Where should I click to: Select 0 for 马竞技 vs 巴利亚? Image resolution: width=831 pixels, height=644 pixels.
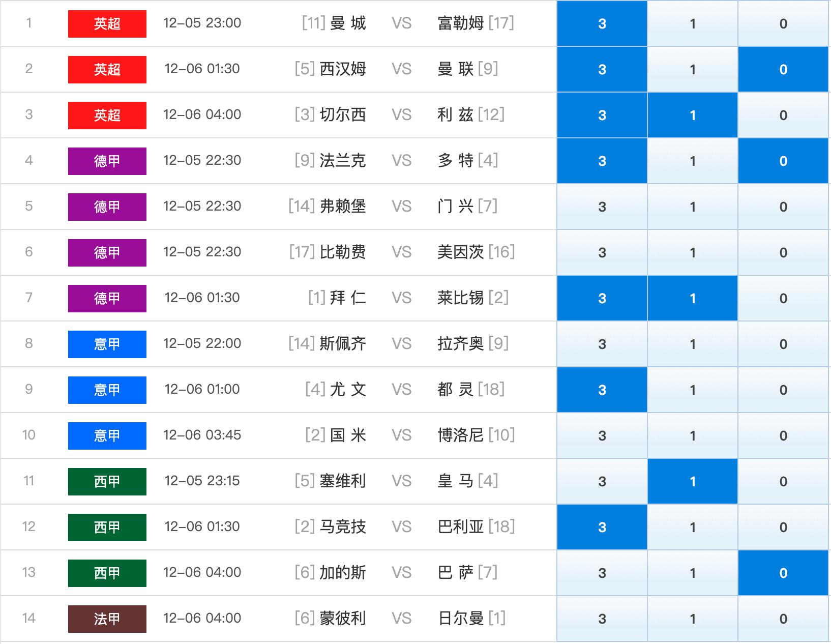coord(783,527)
